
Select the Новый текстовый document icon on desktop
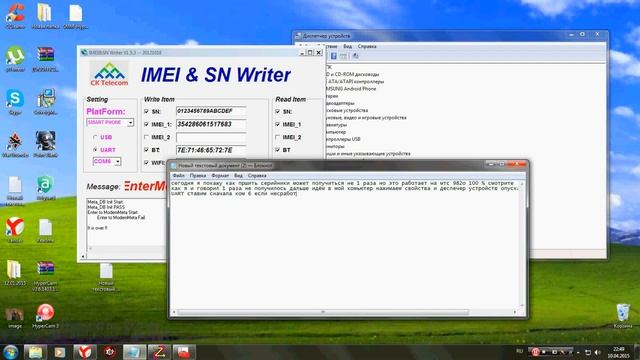(106, 277)
